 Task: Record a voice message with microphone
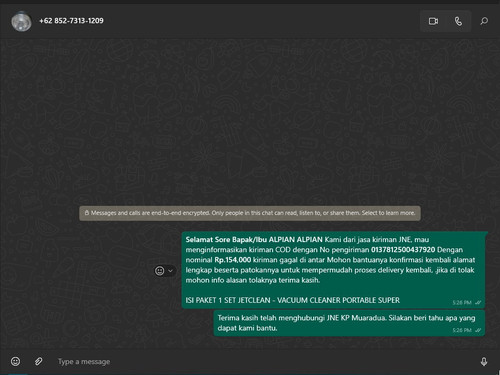click(x=484, y=362)
